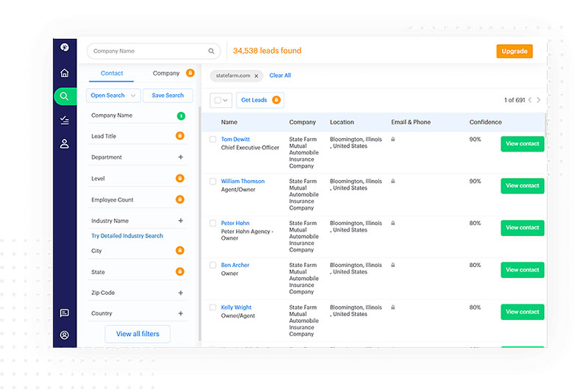The height and width of the screenshot is (389, 588).
Task: Open the task list icon in sidebar
Action: click(65, 120)
